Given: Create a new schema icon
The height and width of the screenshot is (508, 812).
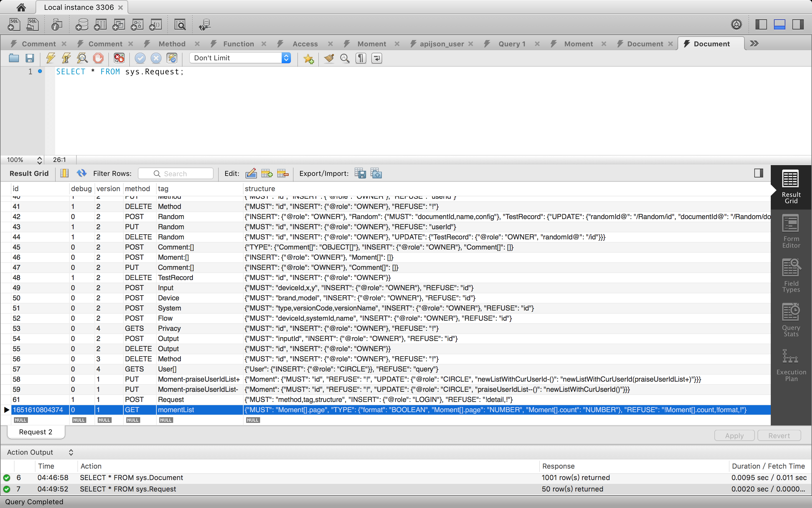Looking at the screenshot, I should coord(82,24).
